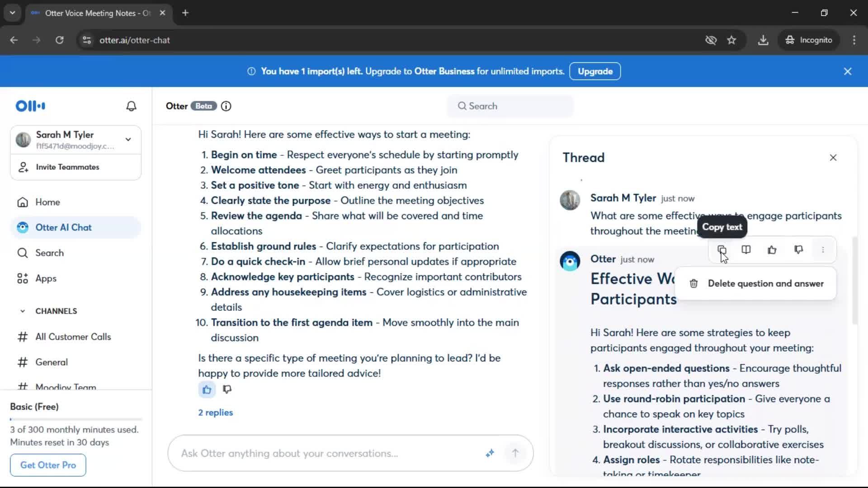
Task: Click the info icon in upgrade banner
Action: [251, 71]
